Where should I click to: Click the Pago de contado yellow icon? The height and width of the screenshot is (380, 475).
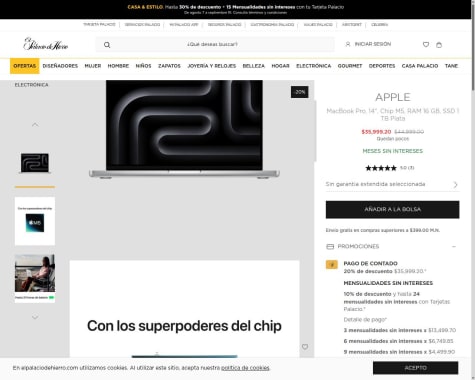pos(332,265)
